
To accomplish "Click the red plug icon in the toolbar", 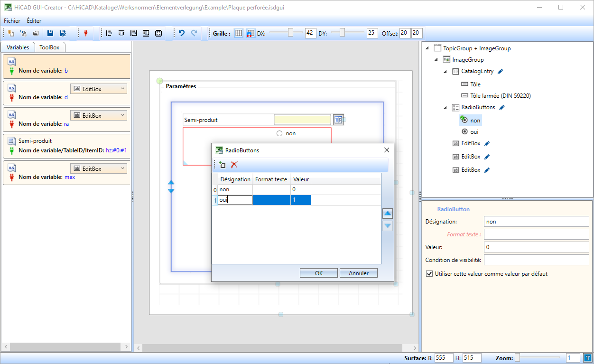I will pos(86,33).
